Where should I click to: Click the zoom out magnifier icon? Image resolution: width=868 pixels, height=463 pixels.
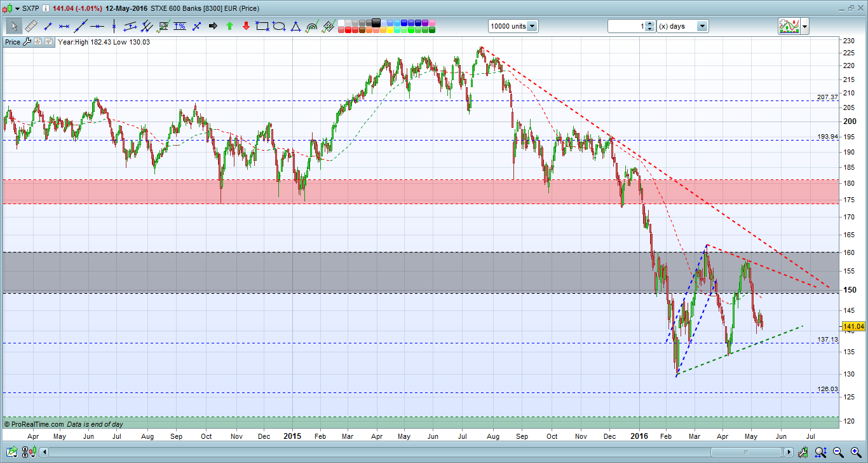838,452
